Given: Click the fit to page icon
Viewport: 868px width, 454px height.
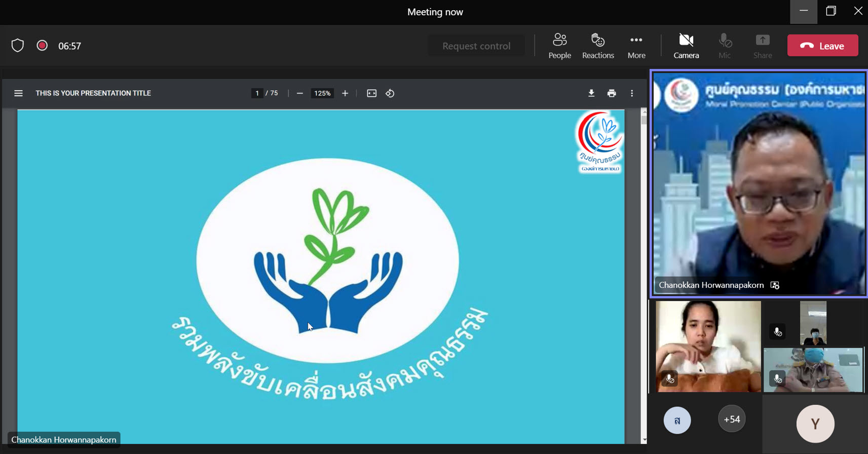Looking at the screenshot, I should click(x=371, y=93).
